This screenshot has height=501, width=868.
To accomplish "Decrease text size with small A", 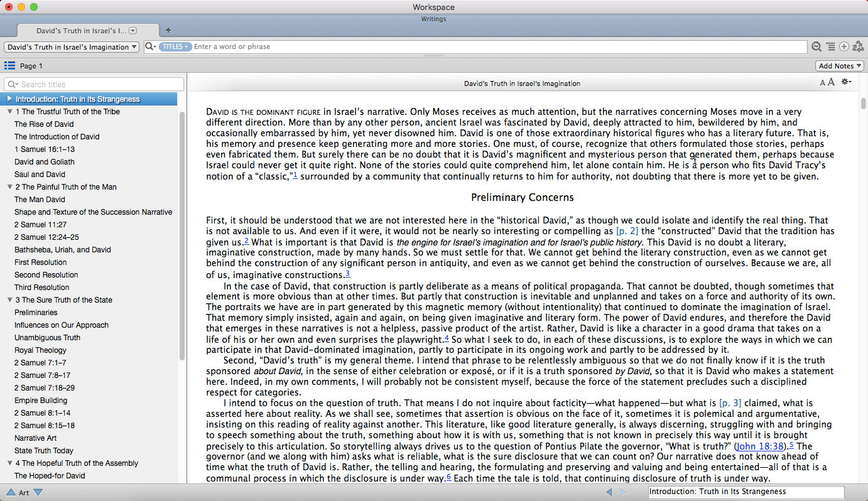I will [823, 83].
